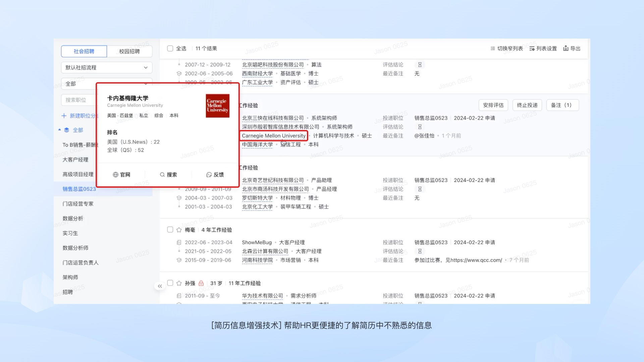Click 河南科技学院 school link
The height and width of the screenshot is (362, 644).
click(257, 260)
